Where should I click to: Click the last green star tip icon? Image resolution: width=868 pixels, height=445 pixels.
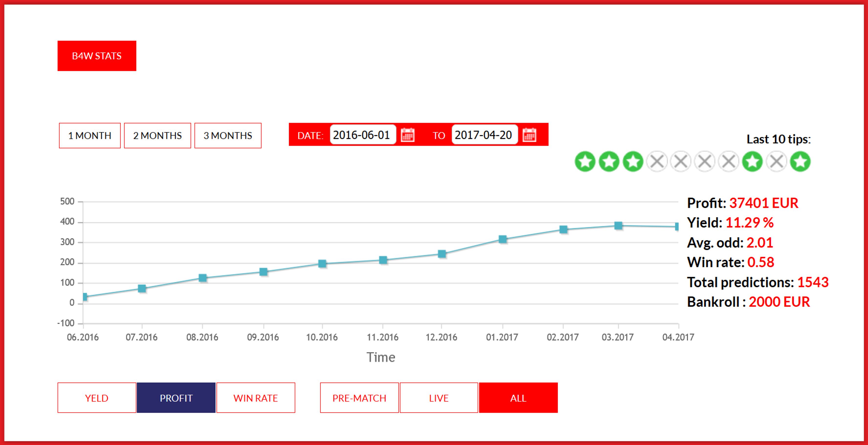[x=800, y=161]
